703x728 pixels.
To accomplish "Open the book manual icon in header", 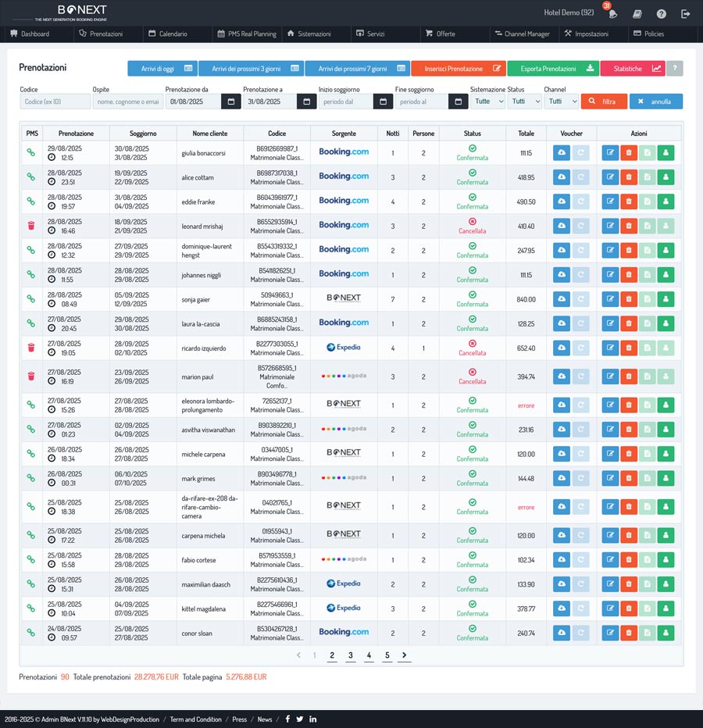I will (x=637, y=13).
